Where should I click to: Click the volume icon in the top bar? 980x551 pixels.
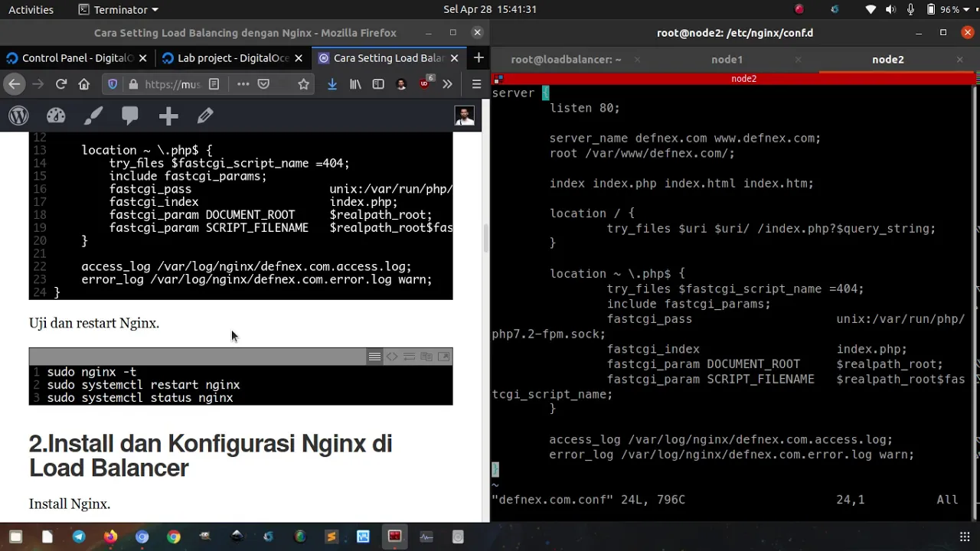[890, 9]
